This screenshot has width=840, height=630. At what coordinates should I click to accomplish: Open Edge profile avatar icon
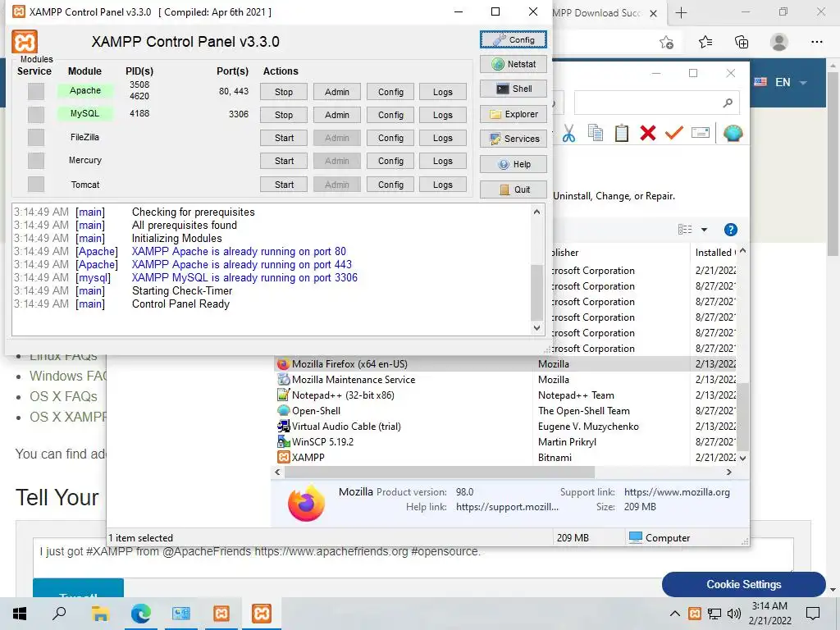(779, 42)
